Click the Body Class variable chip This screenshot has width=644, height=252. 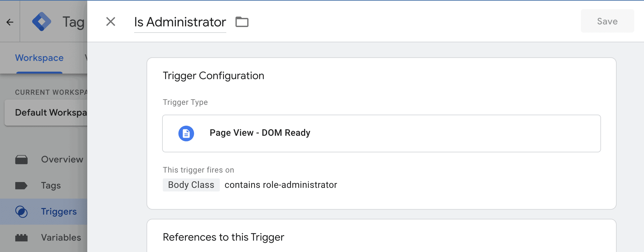(191, 185)
